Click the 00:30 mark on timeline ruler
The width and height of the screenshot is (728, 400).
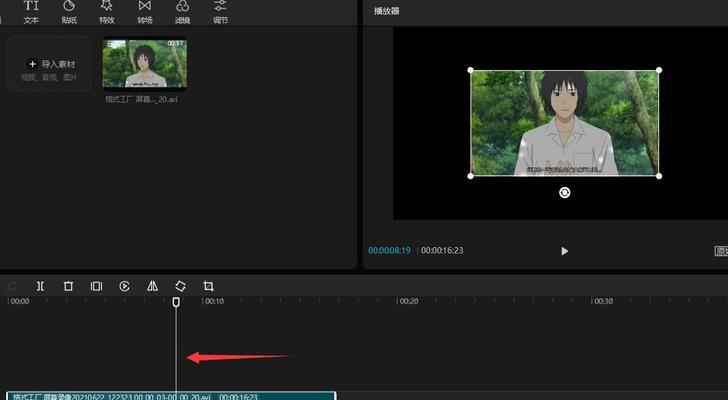(x=603, y=301)
